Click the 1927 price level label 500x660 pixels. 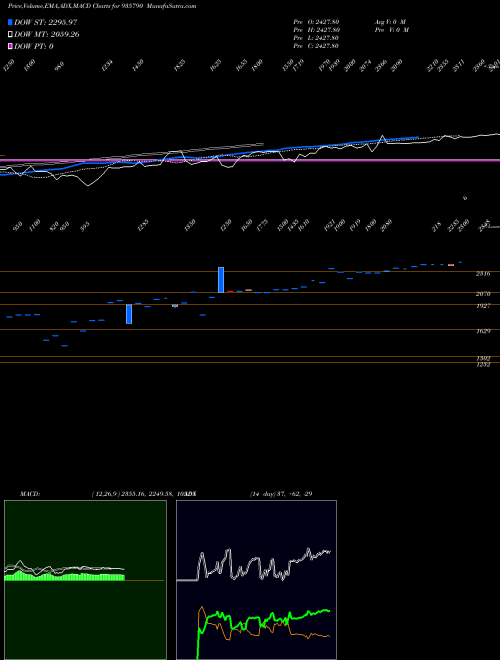[x=483, y=306]
